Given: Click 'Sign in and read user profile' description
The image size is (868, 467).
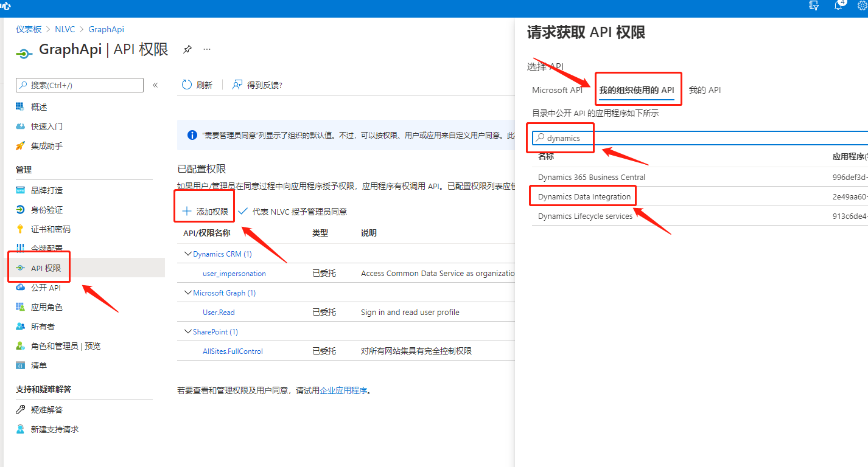Looking at the screenshot, I should point(410,313).
